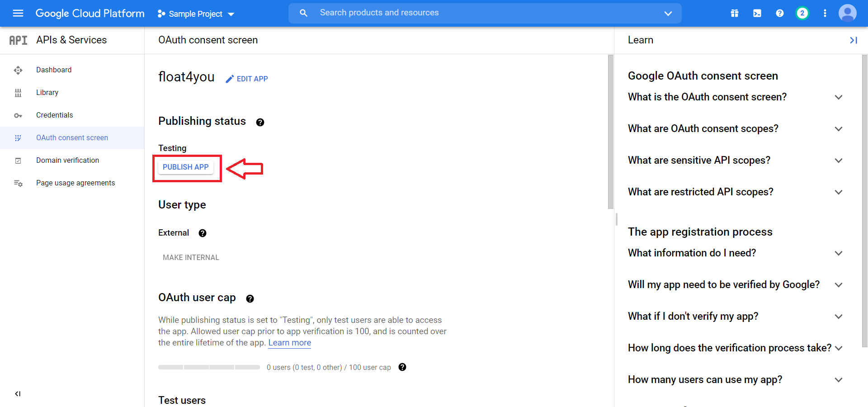Follow the Learn more link
The height and width of the screenshot is (407, 868).
point(290,342)
